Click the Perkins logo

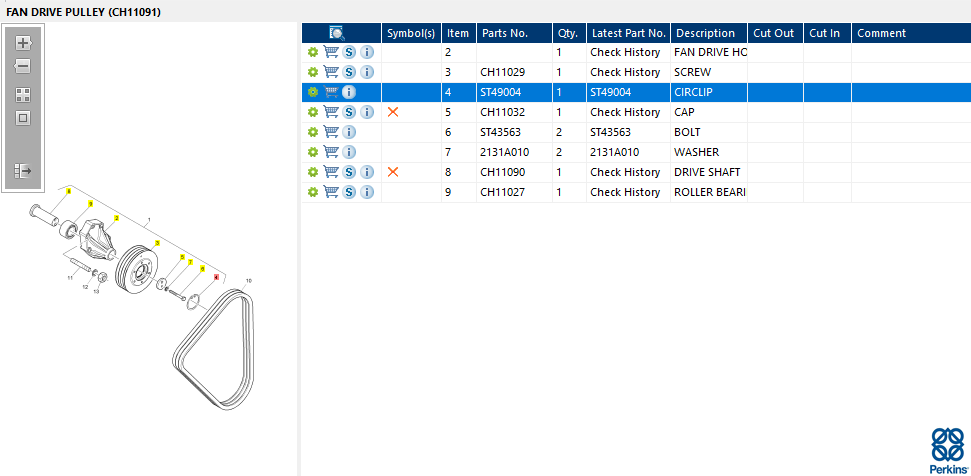click(948, 450)
